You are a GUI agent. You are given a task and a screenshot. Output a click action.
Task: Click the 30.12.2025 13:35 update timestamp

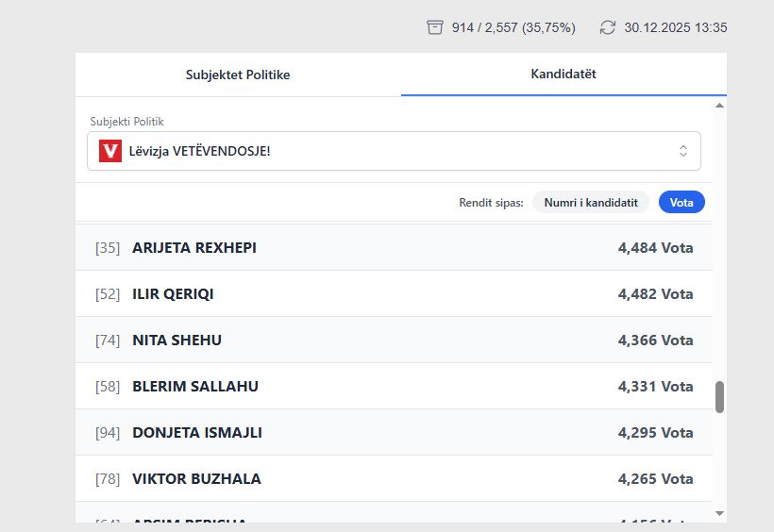(x=675, y=27)
